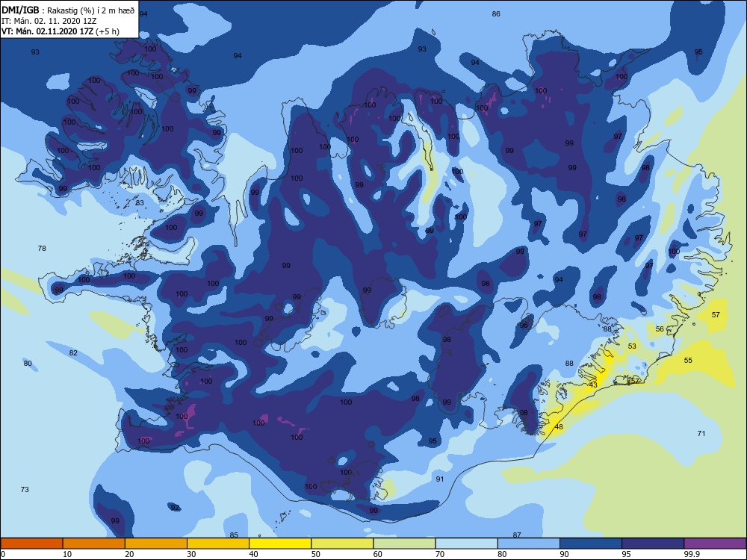The height and width of the screenshot is (560, 747).
Task: Click the humidity value '85' on the map
Action: [x=234, y=535]
